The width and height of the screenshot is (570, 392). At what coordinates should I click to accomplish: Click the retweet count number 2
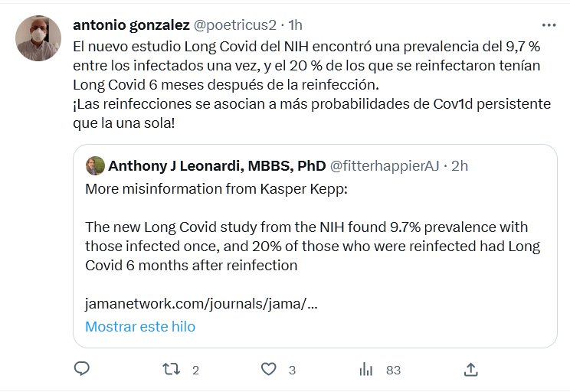[x=195, y=371]
